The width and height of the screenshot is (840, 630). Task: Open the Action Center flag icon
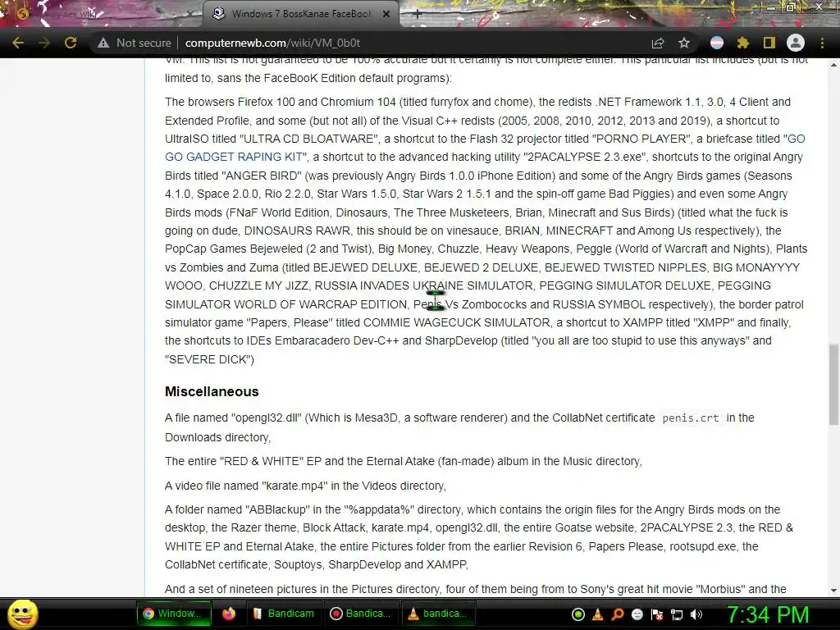[x=657, y=614]
